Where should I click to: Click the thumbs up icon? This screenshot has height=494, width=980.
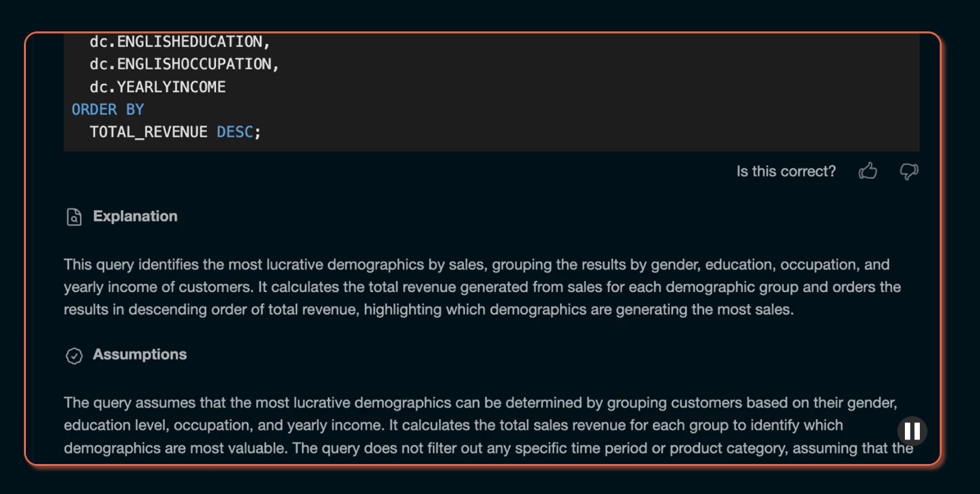coord(867,171)
